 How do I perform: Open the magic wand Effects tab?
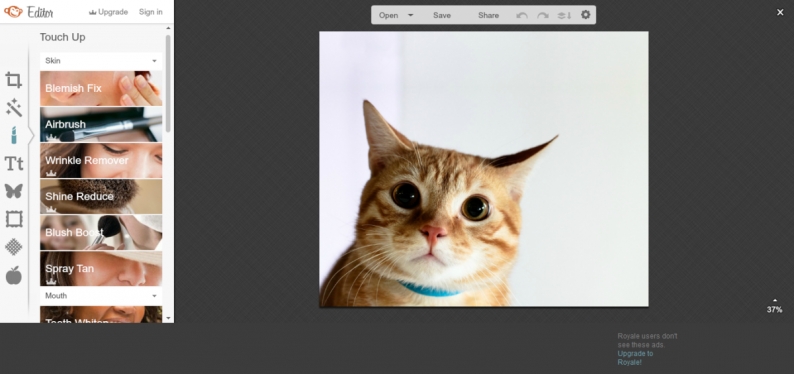pos(14,108)
